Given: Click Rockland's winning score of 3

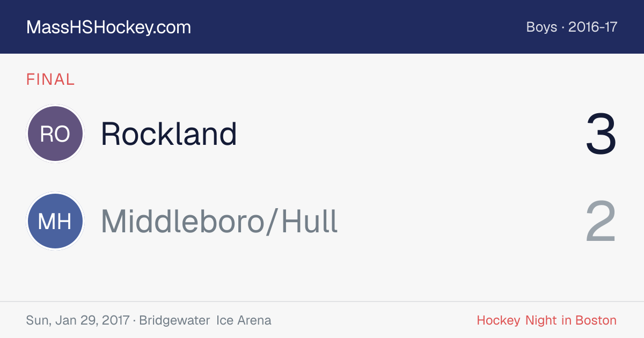Looking at the screenshot, I should pos(601,134).
